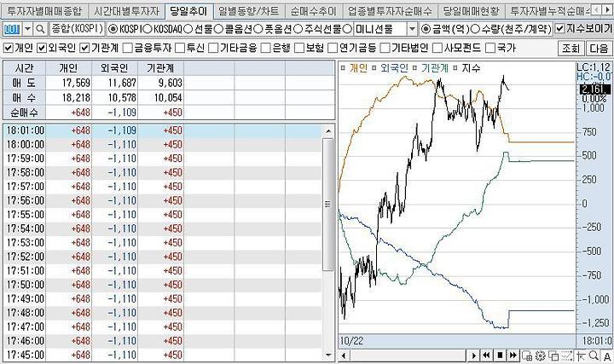Select the 18:01:00 row in table
The height and width of the screenshot is (364, 614).
pos(162,130)
